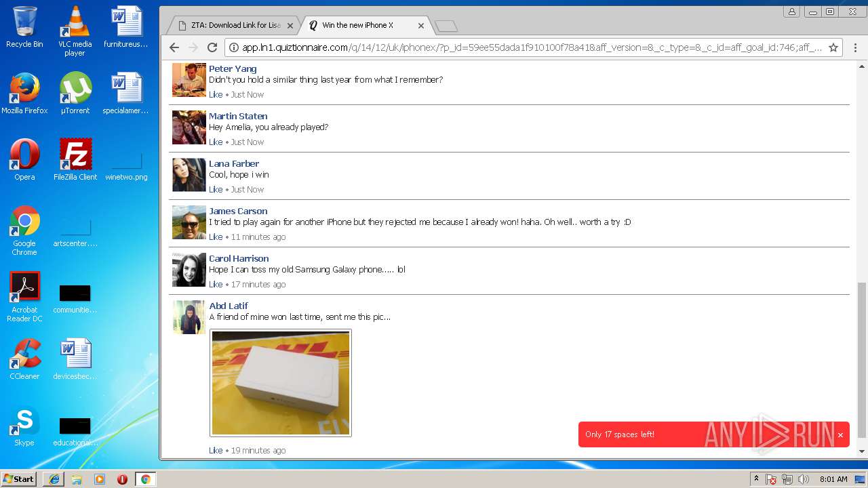Open Chrome user profile button
This screenshot has height=488, width=868.
point(791,12)
